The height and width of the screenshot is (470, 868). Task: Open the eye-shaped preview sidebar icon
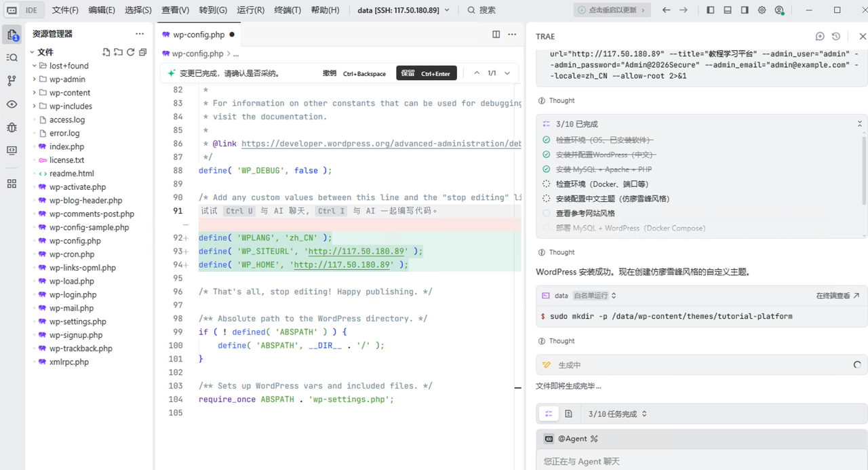click(12, 104)
